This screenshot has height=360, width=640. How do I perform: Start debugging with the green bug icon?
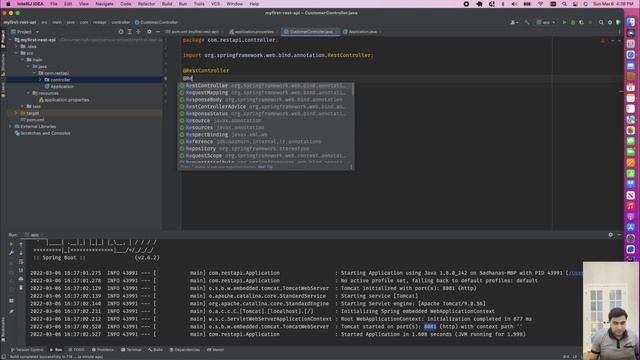click(573, 22)
